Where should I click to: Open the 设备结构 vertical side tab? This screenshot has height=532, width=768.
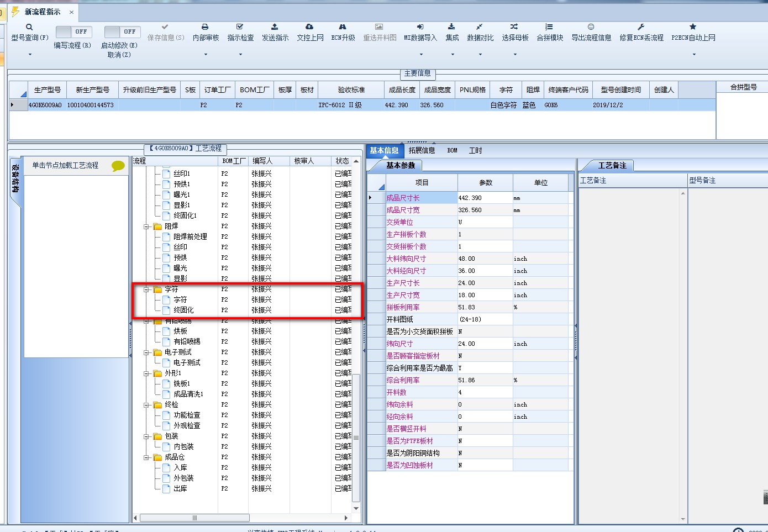tap(15, 178)
